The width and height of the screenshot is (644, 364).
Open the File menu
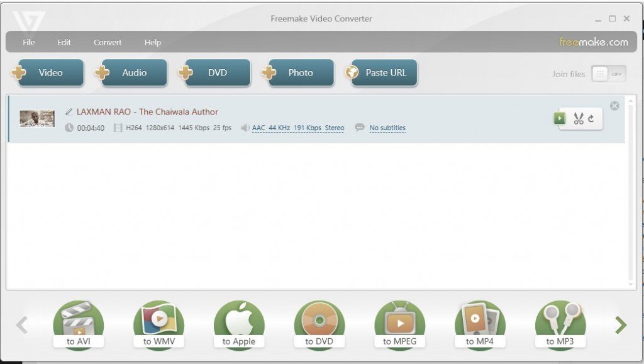[29, 42]
